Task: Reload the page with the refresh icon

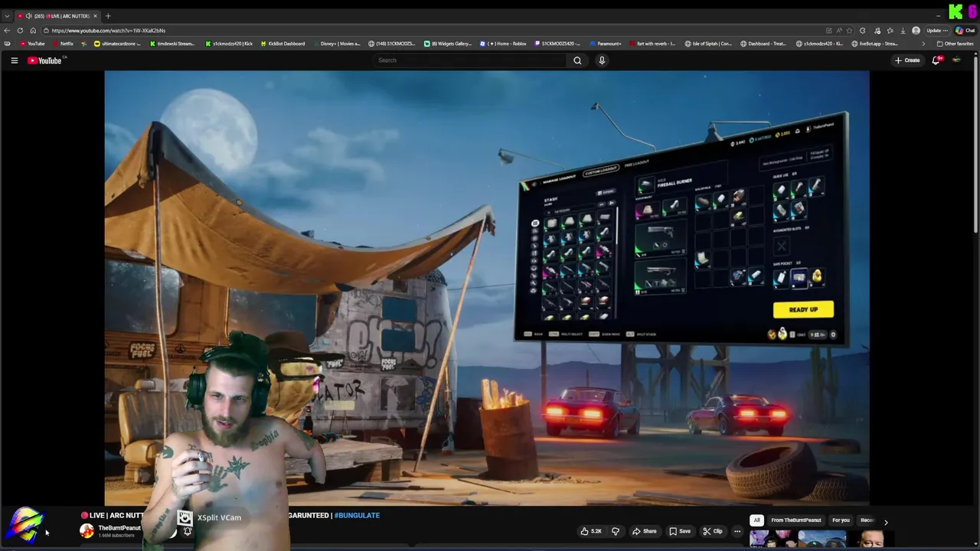Action: pyautogui.click(x=20, y=31)
